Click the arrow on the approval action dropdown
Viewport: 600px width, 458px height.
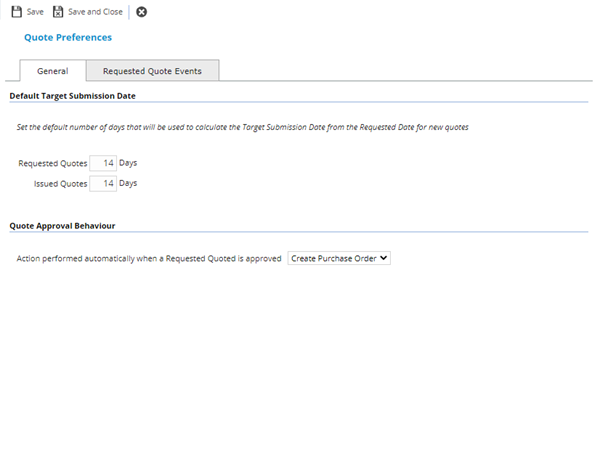point(384,258)
